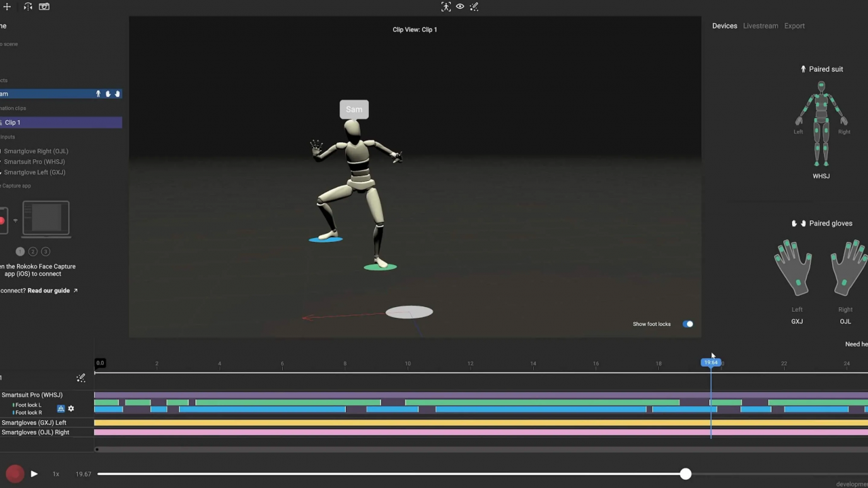Toggle viewport visibility eye icon

460,7
